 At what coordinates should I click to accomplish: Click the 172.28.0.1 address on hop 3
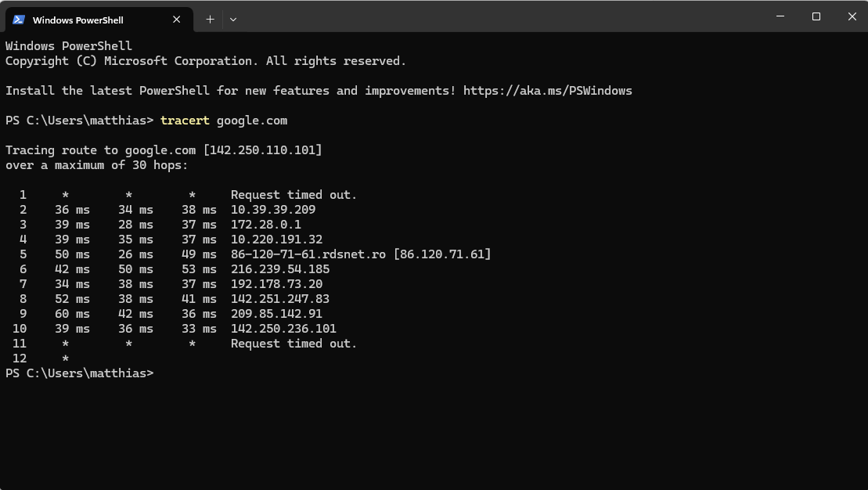266,225
